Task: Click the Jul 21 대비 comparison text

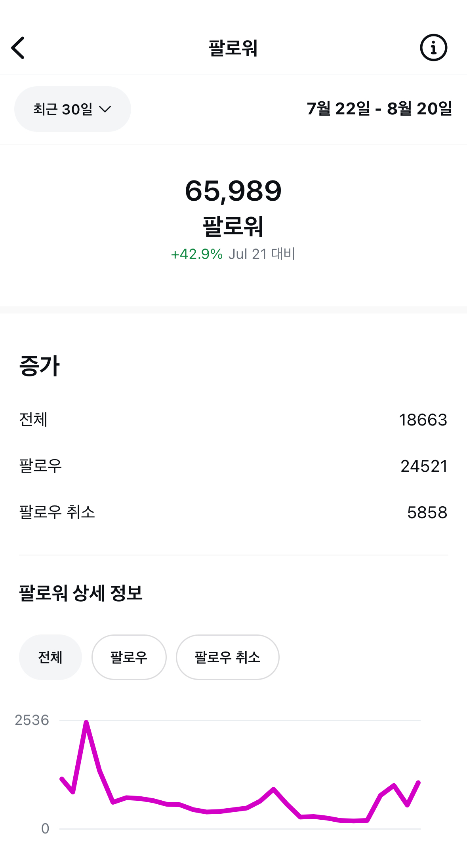Action: click(262, 254)
